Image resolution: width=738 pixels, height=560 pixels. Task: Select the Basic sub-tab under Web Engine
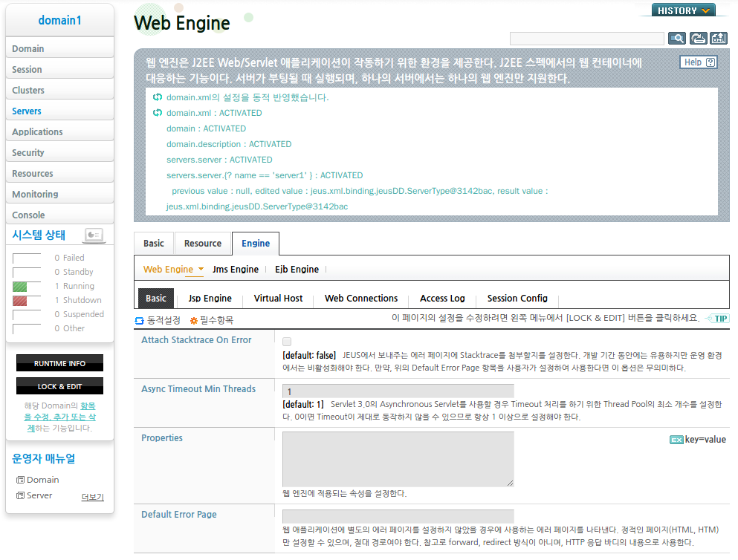pyautogui.click(x=156, y=299)
